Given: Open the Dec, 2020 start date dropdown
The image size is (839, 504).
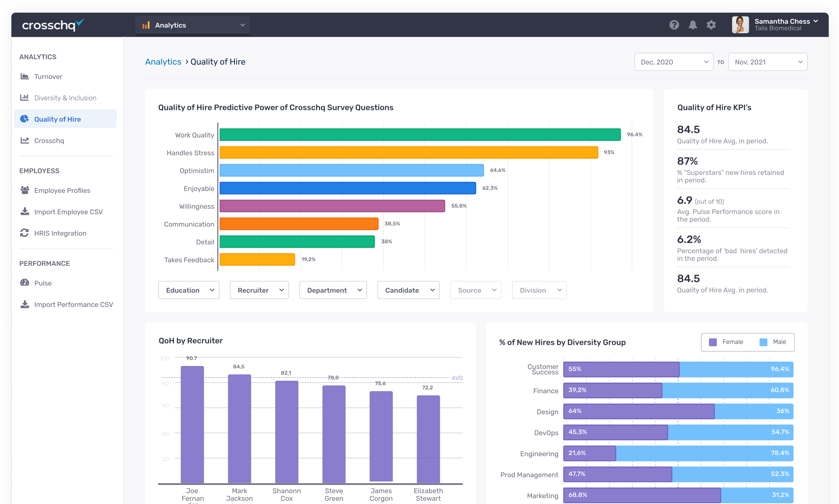Looking at the screenshot, I should 673,62.
